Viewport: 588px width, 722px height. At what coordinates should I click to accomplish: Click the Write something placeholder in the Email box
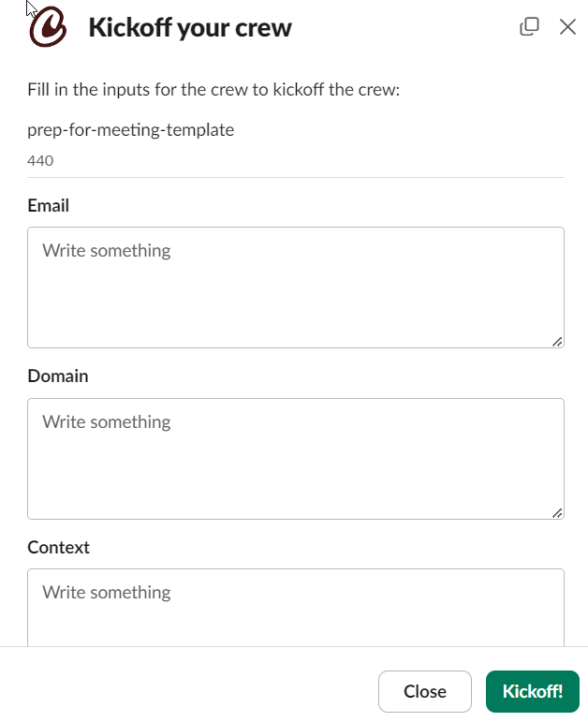click(x=107, y=250)
